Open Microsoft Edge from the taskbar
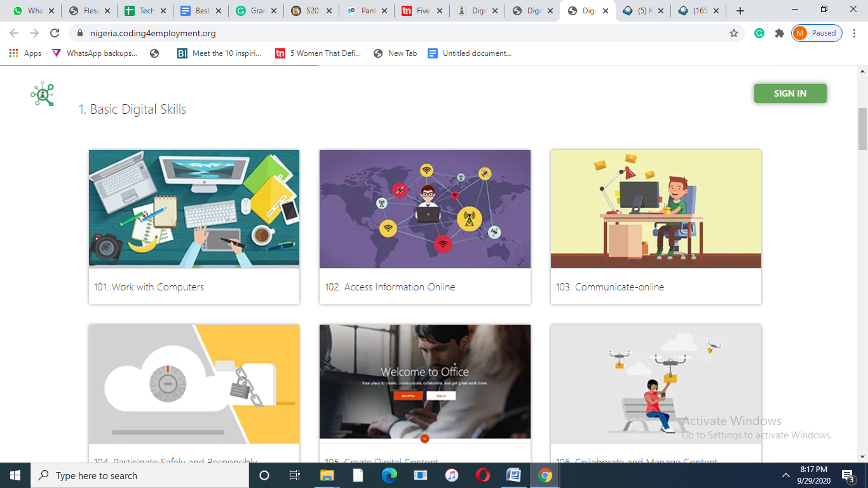 389,475
